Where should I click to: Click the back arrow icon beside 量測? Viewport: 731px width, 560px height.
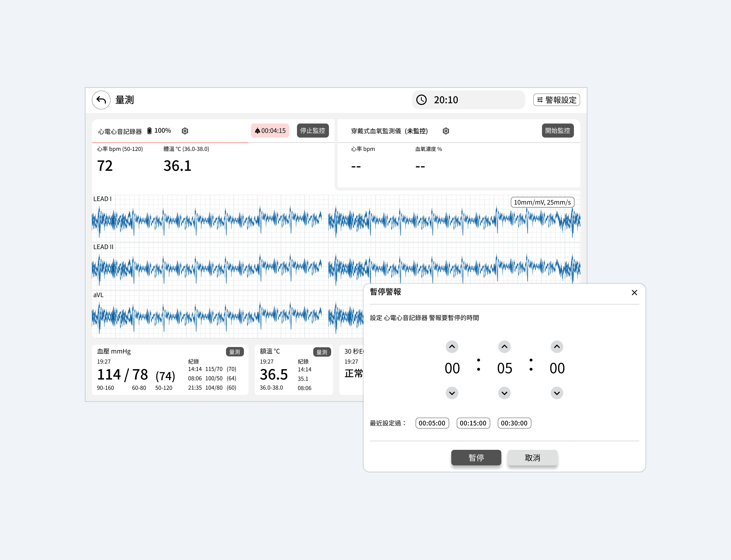[101, 100]
